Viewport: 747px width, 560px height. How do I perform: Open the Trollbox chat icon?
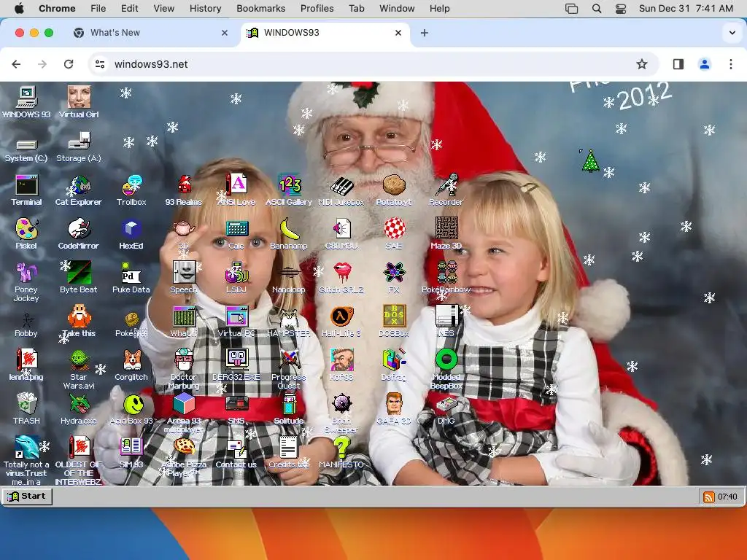pyautogui.click(x=131, y=186)
